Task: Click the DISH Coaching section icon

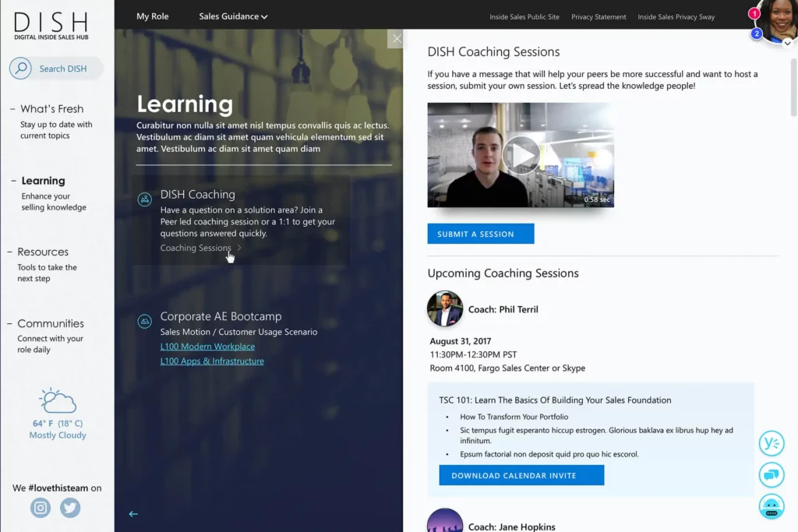Action: 144,199
